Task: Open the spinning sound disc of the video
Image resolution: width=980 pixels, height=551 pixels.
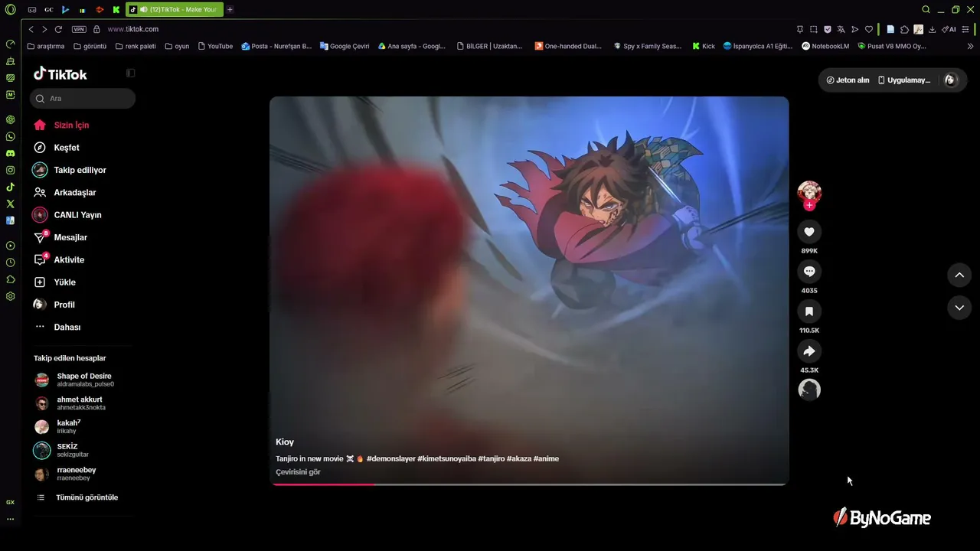Action: (x=809, y=390)
